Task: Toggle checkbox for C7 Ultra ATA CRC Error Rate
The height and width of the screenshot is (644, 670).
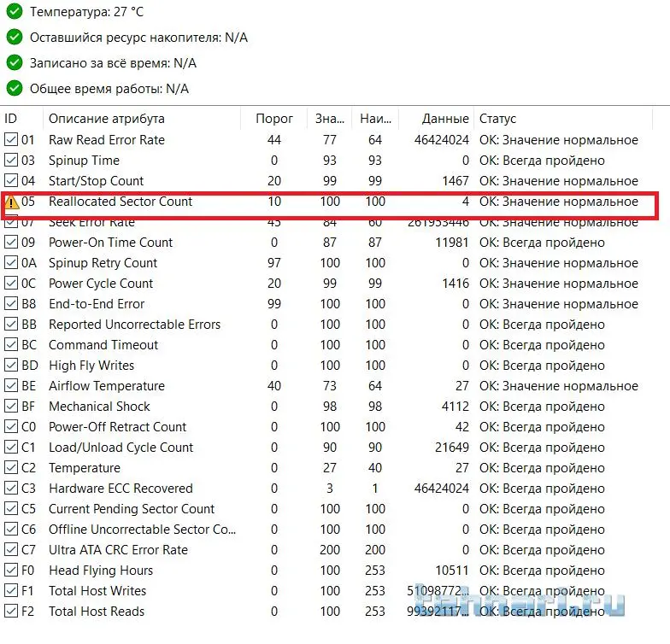Action: pos(10,550)
